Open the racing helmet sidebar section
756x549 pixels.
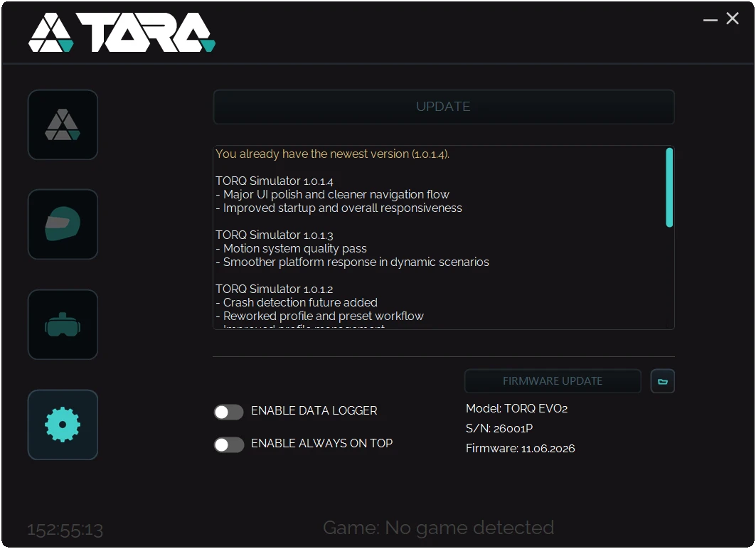click(x=63, y=224)
